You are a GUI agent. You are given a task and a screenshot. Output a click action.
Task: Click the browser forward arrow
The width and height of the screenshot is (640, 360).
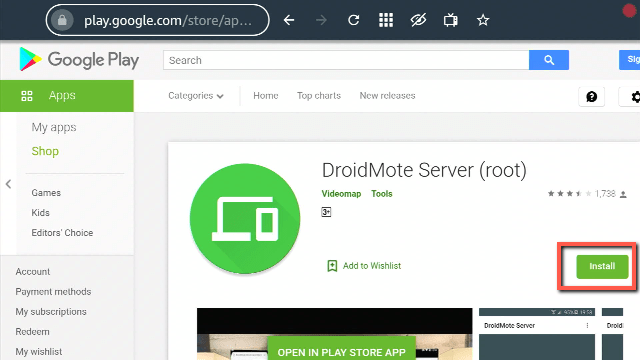click(x=321, y=20)
